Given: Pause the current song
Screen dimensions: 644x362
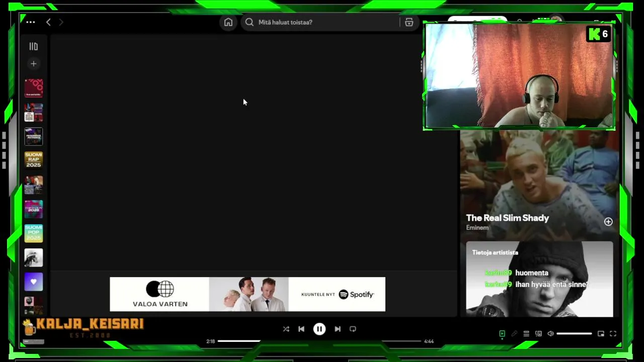Looking at the screenshot, I should point(319,329).
